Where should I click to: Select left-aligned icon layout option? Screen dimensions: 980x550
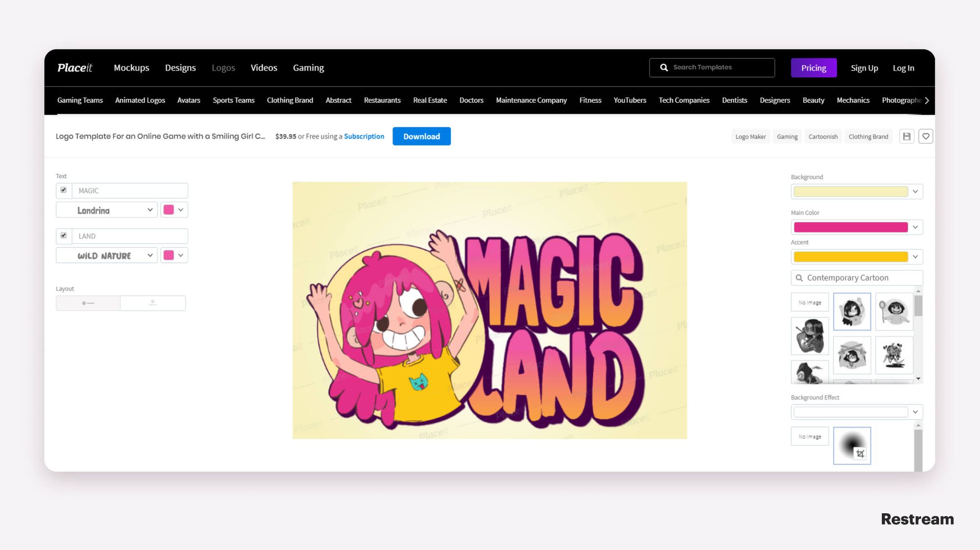tap(88, 303)
